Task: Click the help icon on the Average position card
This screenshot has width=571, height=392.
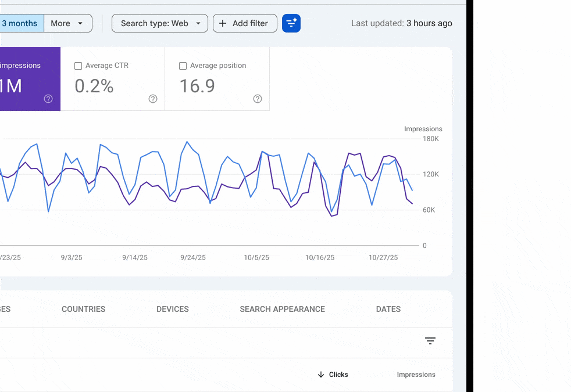Action: 258,99
